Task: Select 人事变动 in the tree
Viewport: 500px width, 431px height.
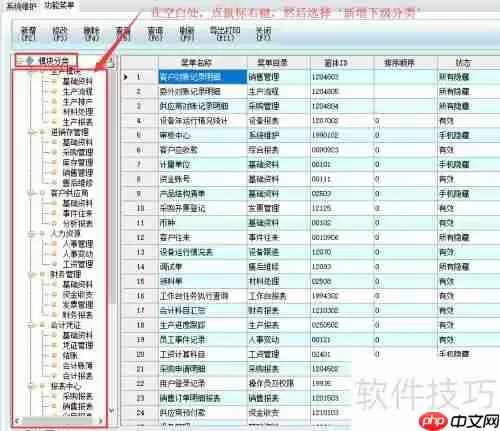Action: pyautogui.click(x=78, y=254)
